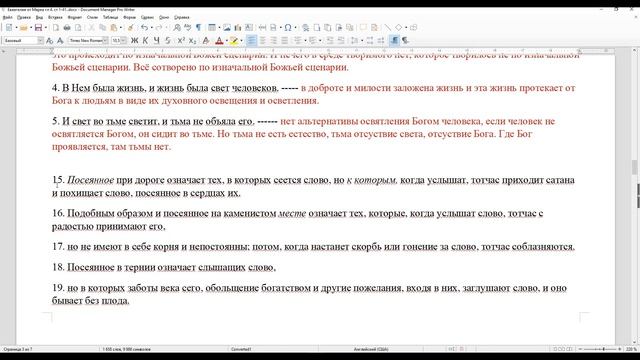The height and width of the screenshot is (360, 640).
Task: Click the Export as PDF icon
Action: [x=56, y=28]
